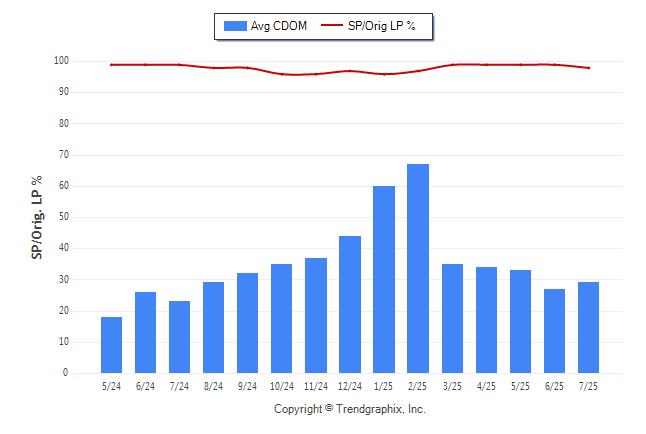Click the SP/Orig. LP % axis title
Viewport: 646px width, 434px height.
point(37,218)
